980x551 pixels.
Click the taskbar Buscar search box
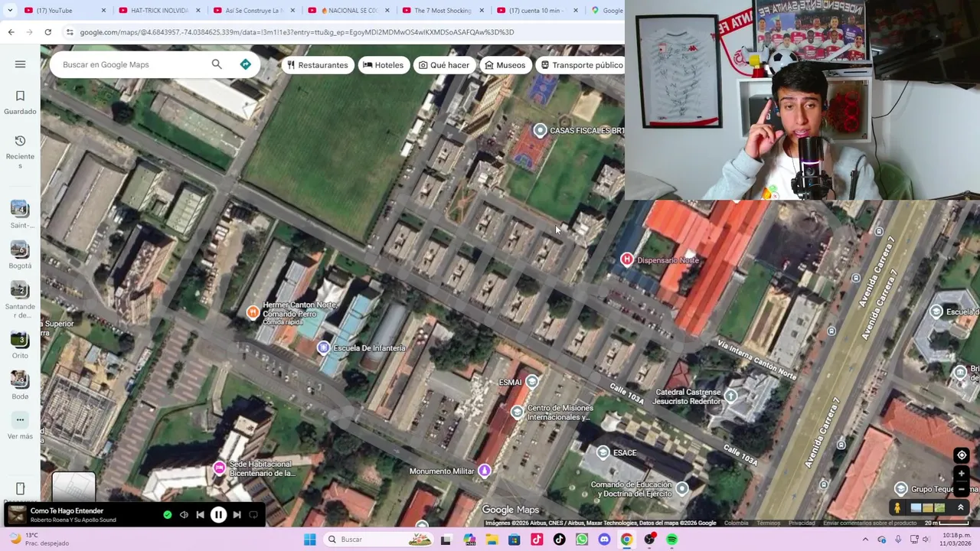point(378,540)
